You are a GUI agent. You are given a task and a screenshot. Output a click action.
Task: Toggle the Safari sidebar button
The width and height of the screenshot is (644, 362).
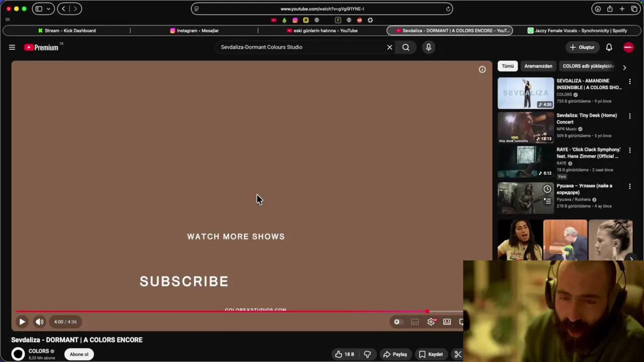(x=39, y=9)
